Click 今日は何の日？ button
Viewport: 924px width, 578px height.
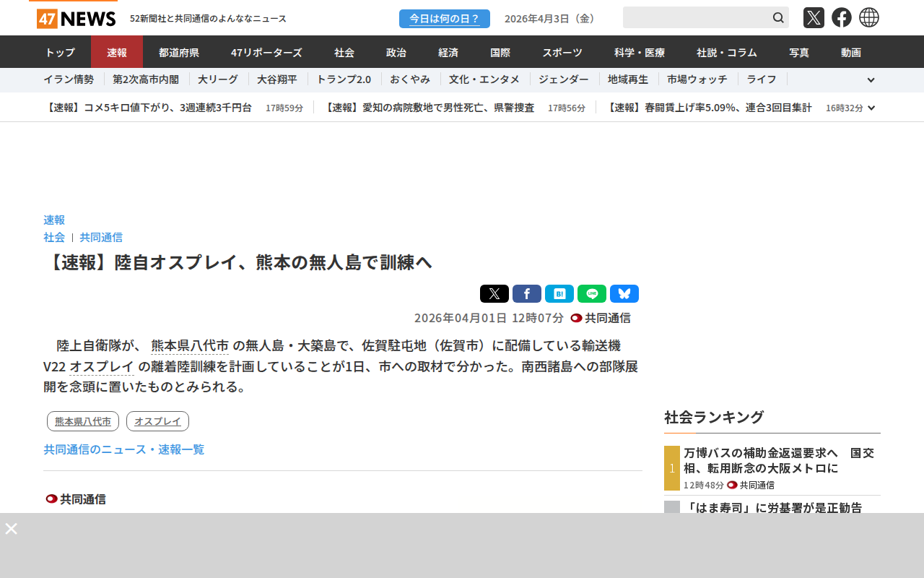445,19
